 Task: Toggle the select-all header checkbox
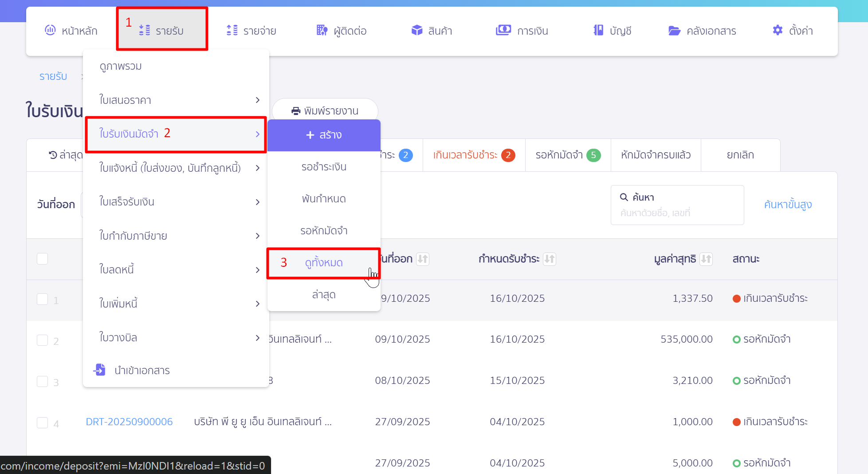tap(43, 259)
